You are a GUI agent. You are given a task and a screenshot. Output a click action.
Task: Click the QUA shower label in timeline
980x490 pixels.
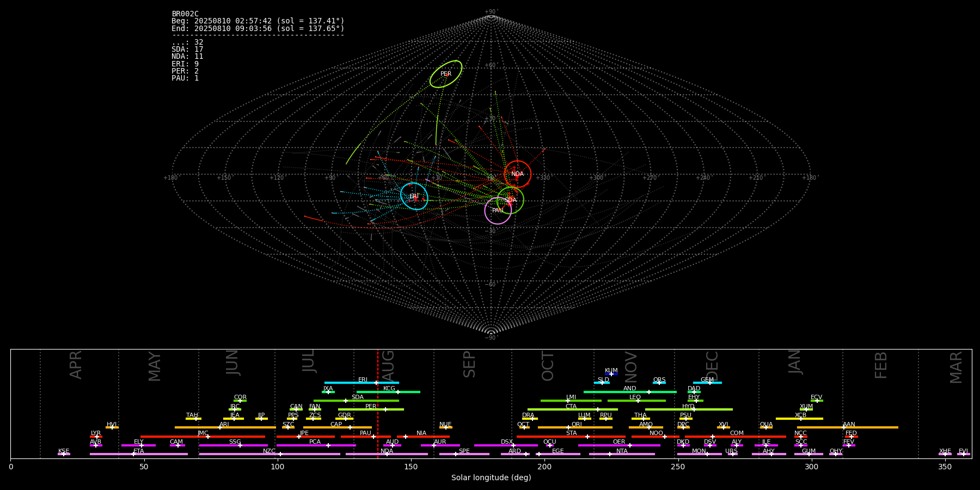tap(766, 425)
